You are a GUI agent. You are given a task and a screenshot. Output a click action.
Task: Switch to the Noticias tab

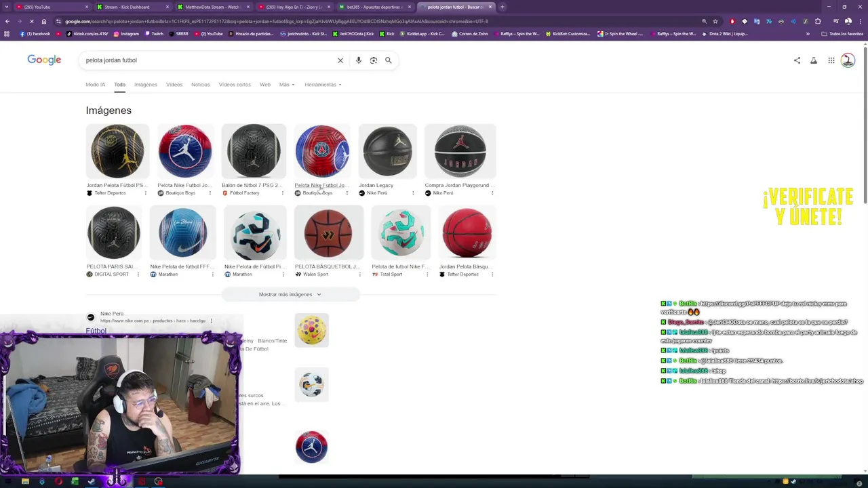[x=200, y=85]
